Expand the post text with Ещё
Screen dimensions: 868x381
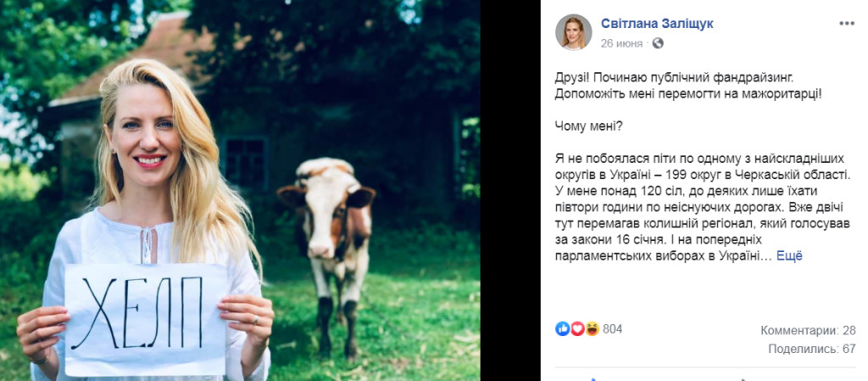789,256
